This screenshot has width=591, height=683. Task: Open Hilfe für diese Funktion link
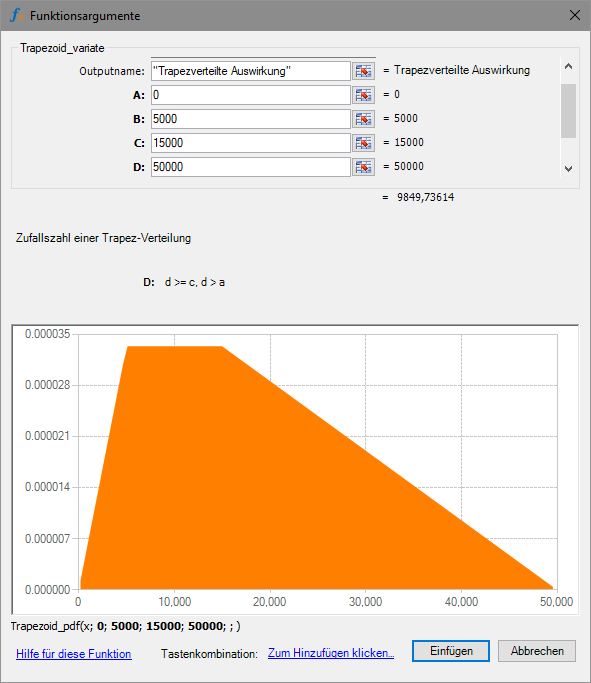74,654
